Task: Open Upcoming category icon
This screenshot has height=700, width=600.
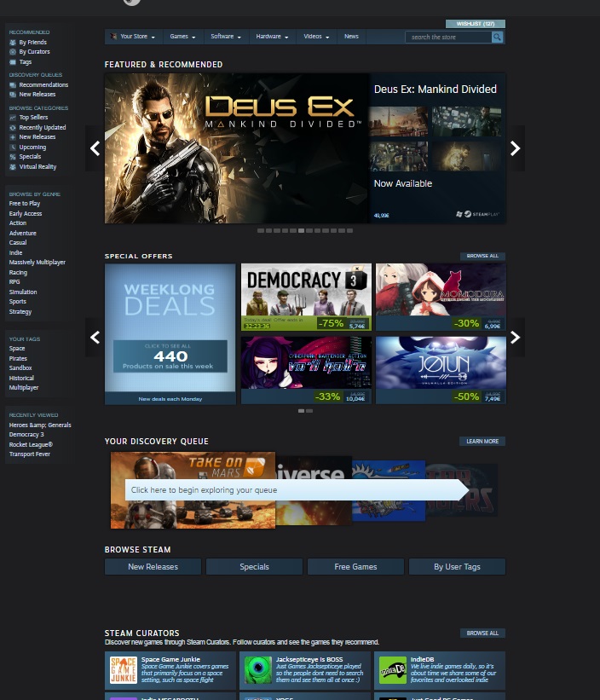Action: click(x=13, y=148)
